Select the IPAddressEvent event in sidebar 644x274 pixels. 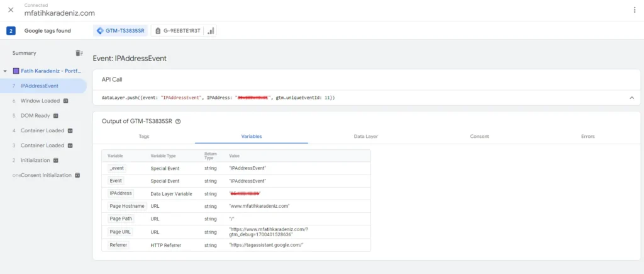click(x=39, y=86)
